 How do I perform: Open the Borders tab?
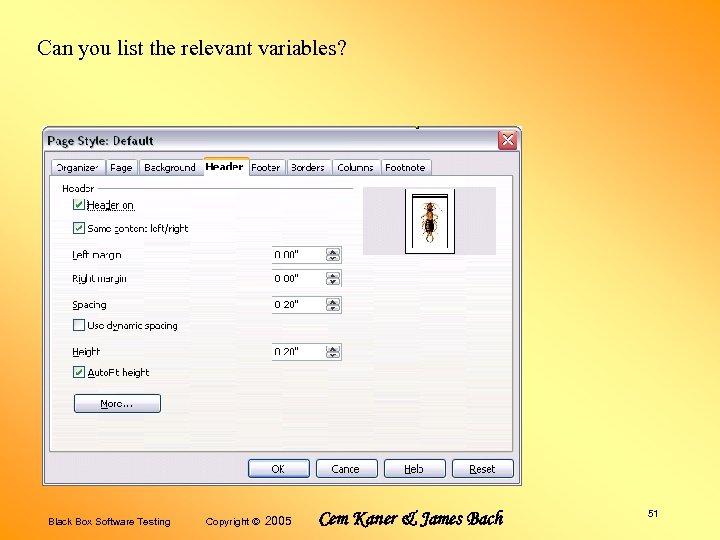308,168
